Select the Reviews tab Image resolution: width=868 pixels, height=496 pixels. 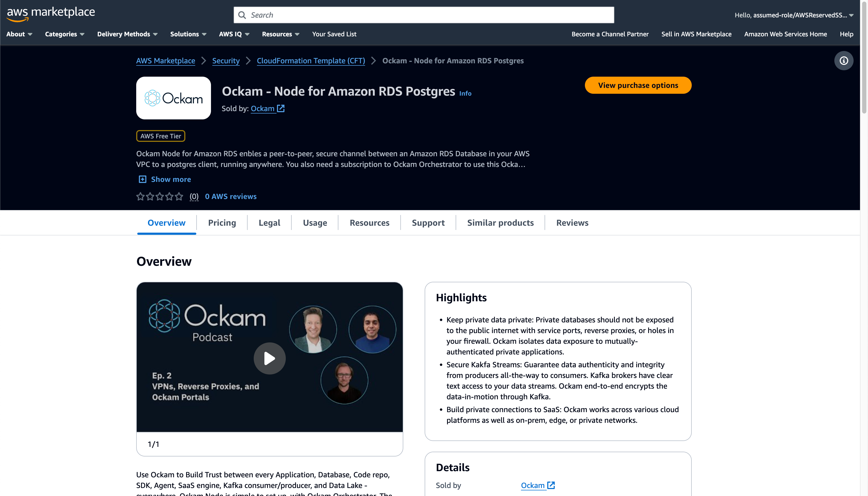(x=572, y=222)
